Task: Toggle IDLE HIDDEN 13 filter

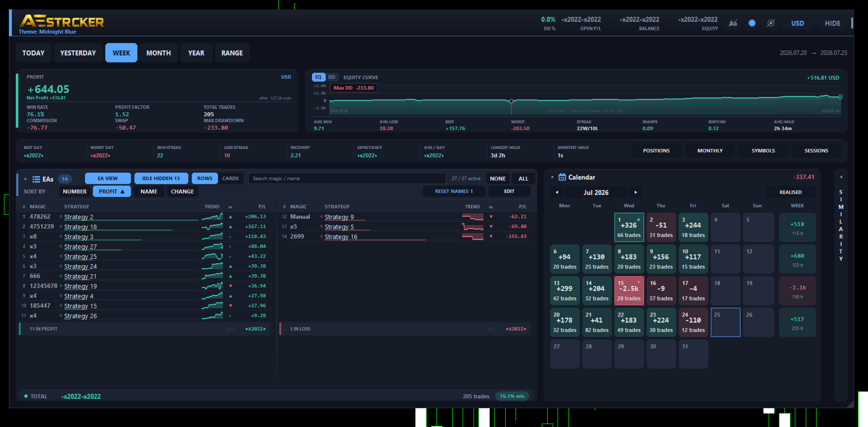Action: [x=161, y=179]
